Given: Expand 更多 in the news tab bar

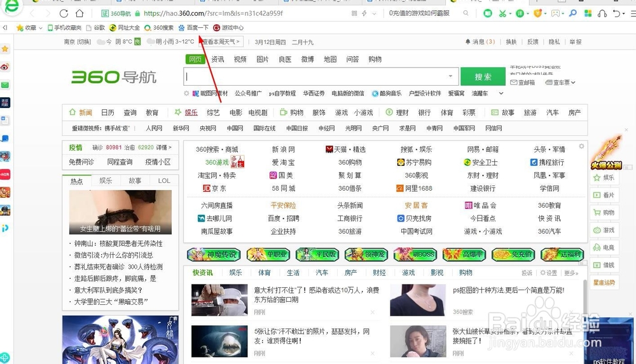Looking at the screenshot, I should point(571,273).
